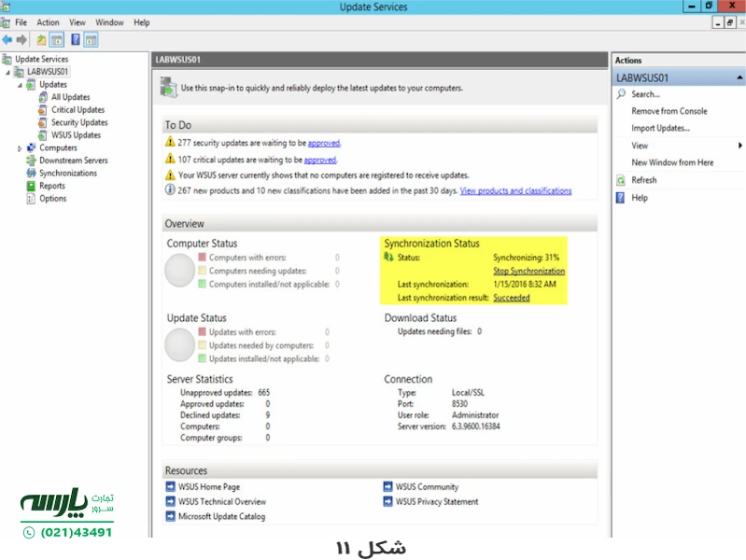Screen dimensions: 746x560
Task: Click the info icon for new products
Action: 170,189
